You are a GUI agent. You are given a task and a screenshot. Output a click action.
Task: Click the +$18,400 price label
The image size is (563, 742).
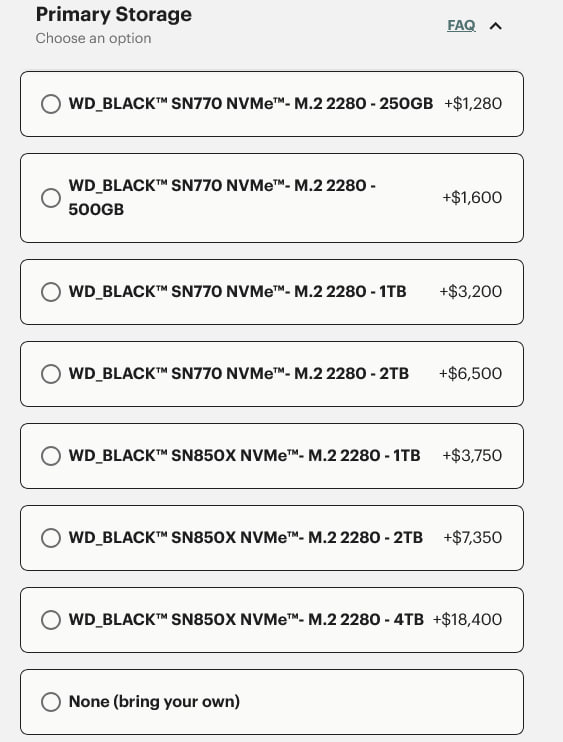pyautogui.click(x=467, y=619)
